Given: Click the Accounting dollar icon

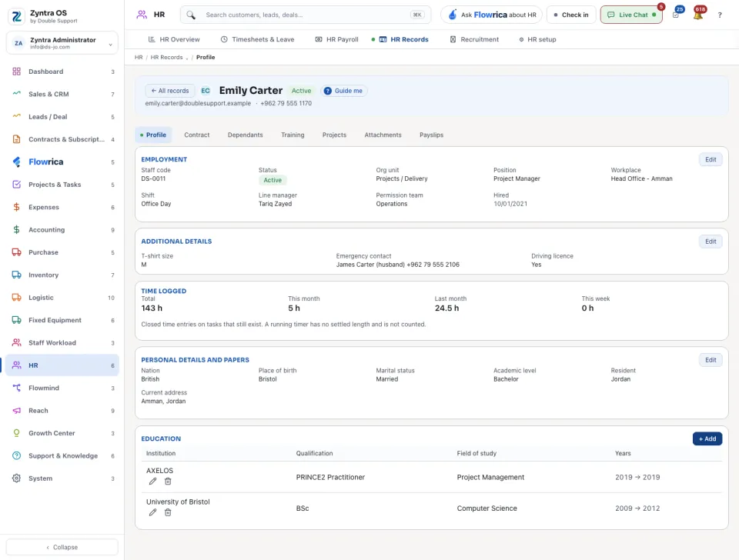Looking at the screenshot, I should [16, 229].
